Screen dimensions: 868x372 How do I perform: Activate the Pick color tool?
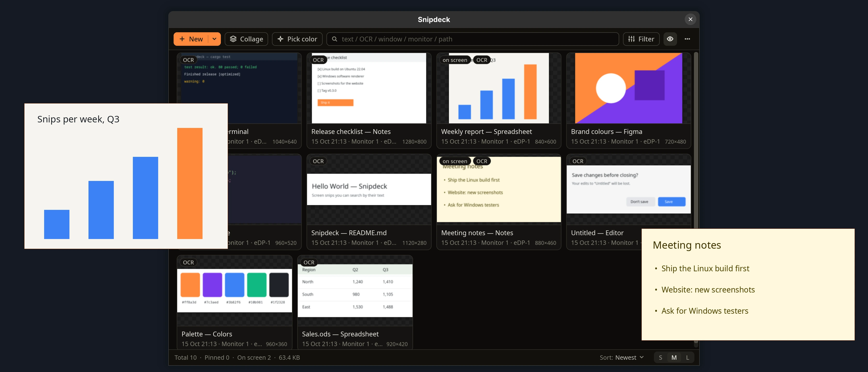click(x=297, y=39)
